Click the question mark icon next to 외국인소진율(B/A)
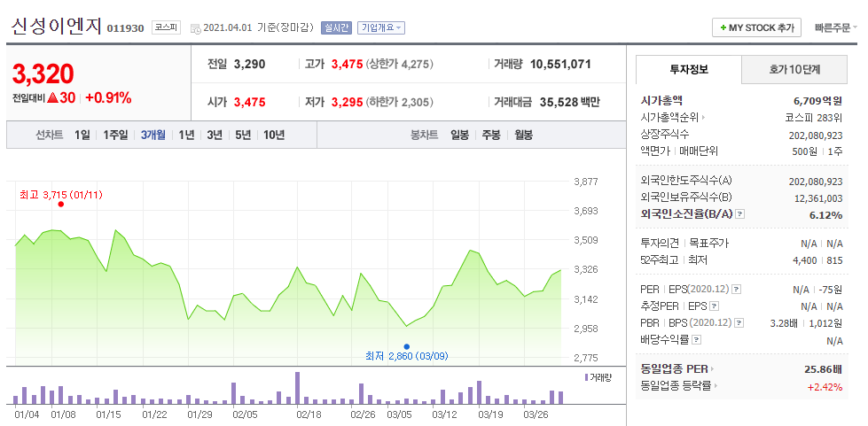Viewport: 868px width, 426px height. pyautogui.click(x=740, y=214)
